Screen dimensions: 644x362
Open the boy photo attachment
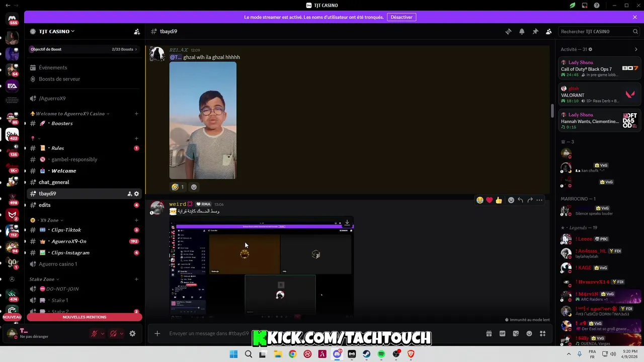[203, 120]
